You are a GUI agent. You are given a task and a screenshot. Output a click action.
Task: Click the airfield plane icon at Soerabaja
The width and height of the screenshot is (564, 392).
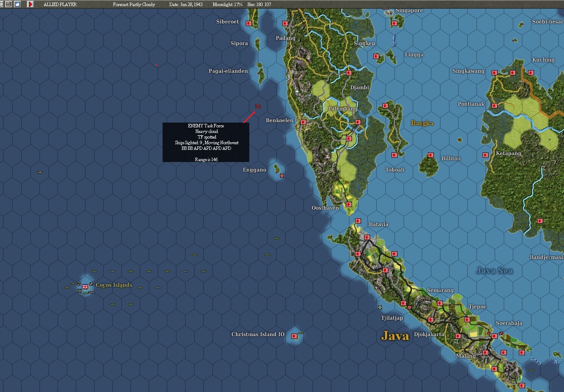[501, 334]
